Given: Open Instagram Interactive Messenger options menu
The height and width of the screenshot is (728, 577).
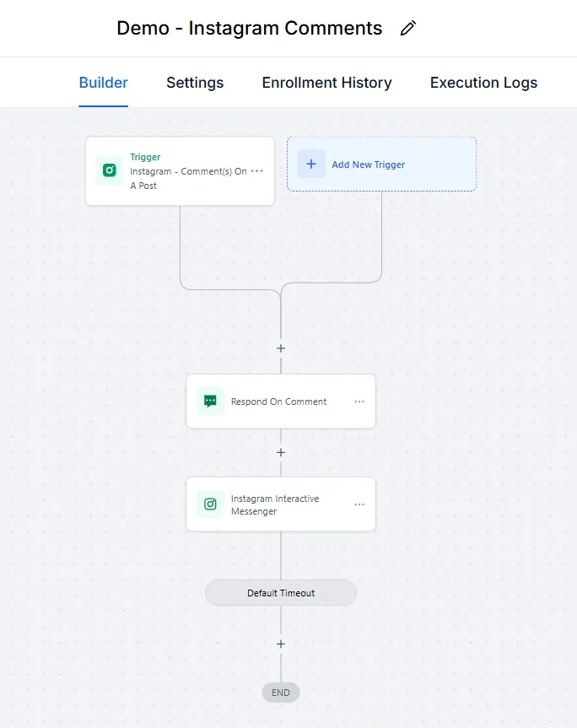Looking at the screenshot, I should (x=359, y=504).
